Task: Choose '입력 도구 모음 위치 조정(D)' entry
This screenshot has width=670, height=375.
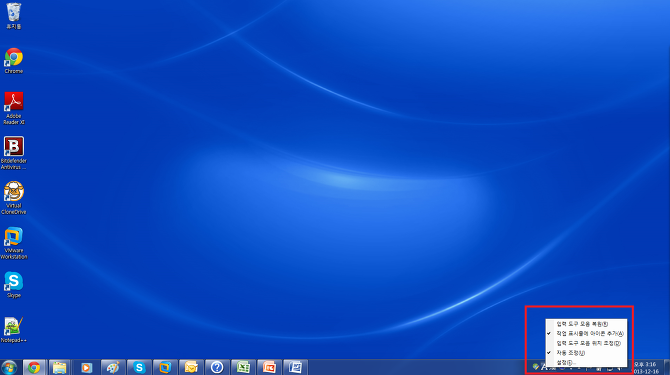Action: coord(586,343)
